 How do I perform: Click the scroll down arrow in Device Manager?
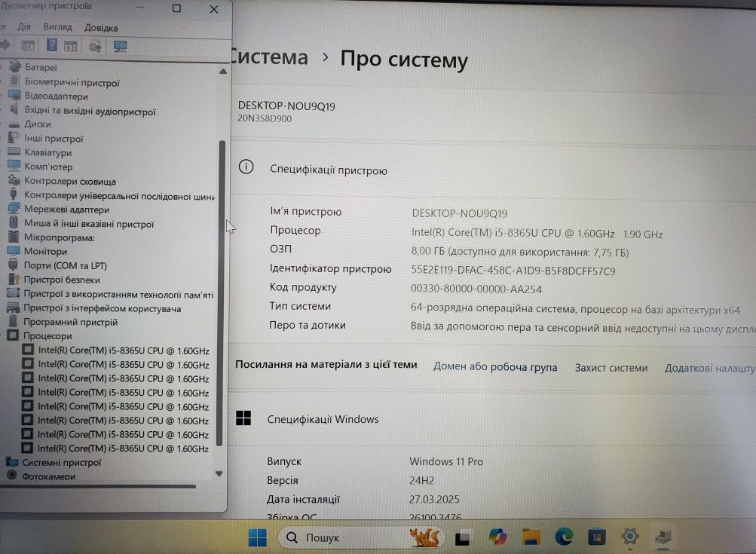[219, 473]
